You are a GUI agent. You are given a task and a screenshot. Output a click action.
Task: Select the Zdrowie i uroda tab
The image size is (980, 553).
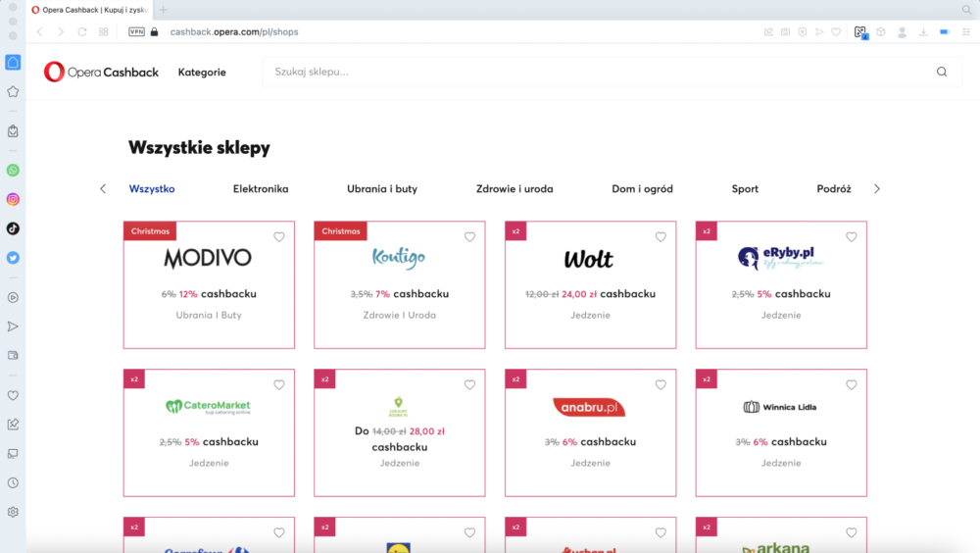[514, 189]
